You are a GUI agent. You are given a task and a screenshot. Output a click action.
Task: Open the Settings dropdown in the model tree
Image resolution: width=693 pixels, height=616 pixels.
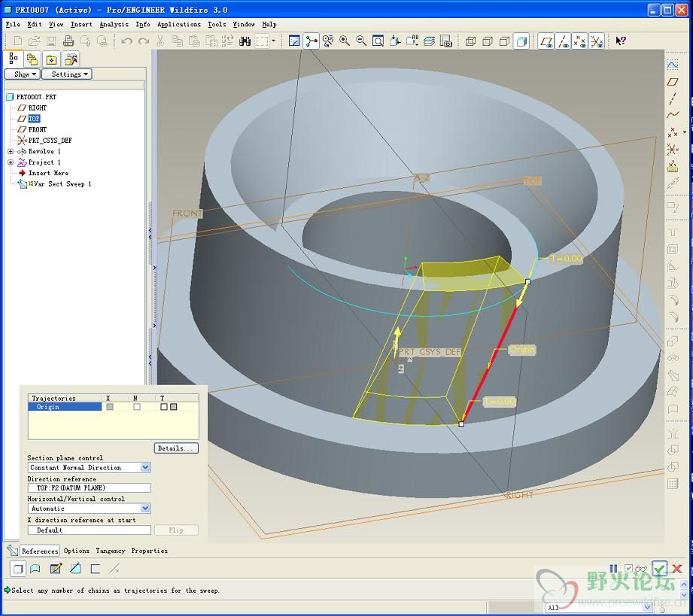(67, 74)
